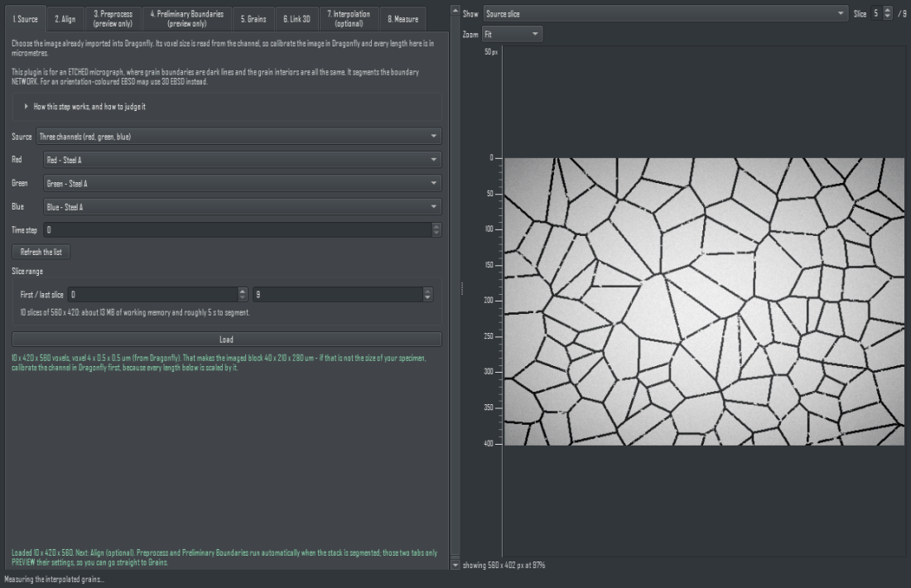Open the Source channel mode dropdown
This screenshot has height=588, width=911.
pyautogui.click(x=239, y=137)
